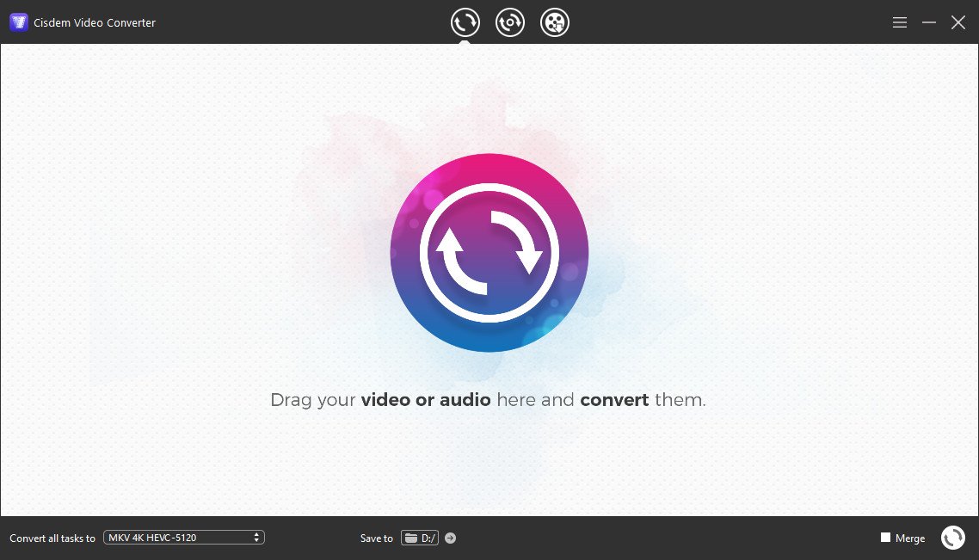Open the DVD Rip tab icon
The height and width of the screenshot is (560, 979).
510,22
